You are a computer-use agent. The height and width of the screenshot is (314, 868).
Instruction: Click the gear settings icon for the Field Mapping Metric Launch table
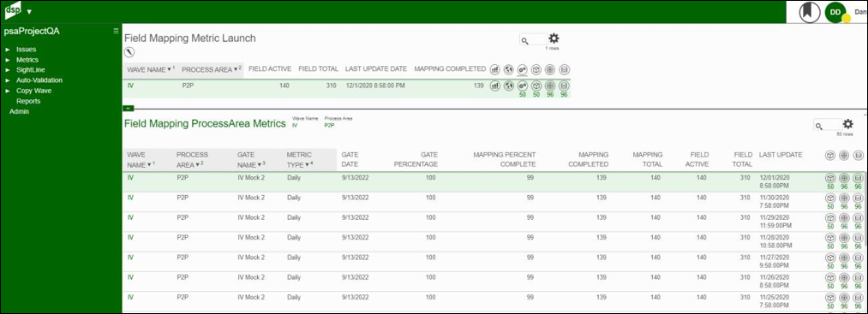click(554, 39)
